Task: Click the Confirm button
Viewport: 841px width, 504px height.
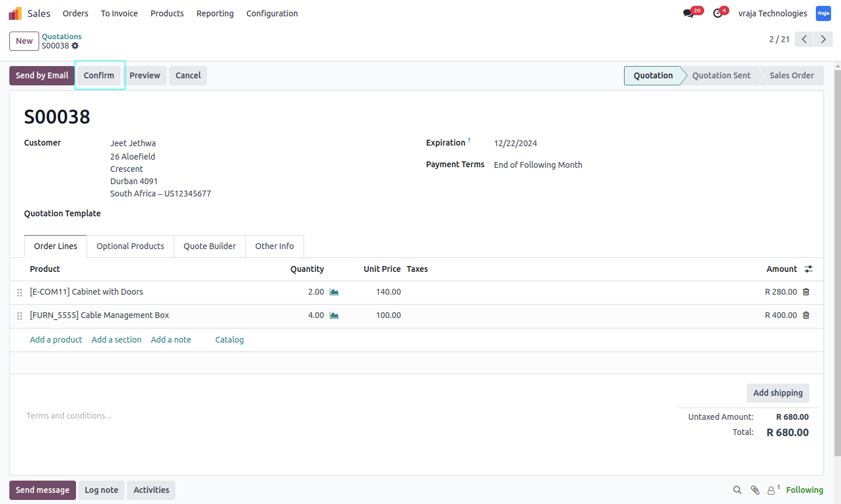Action: [99, 75]
